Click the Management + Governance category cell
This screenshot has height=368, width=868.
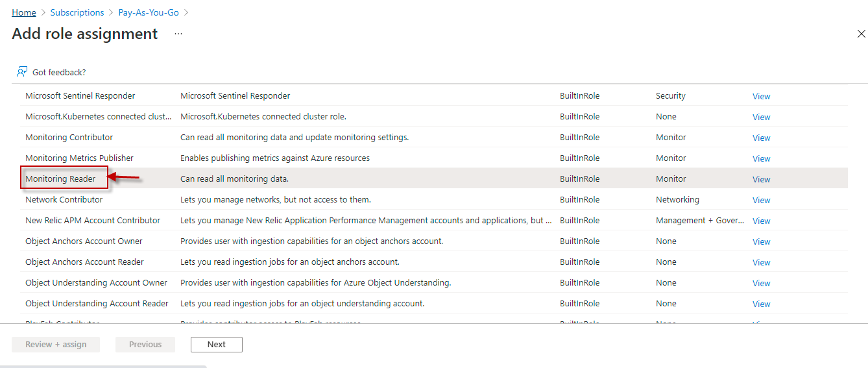[x=700, y=220]
